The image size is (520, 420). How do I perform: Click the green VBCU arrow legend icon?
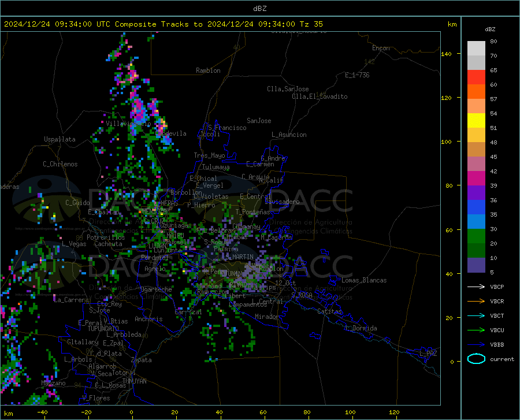[476, 330]
